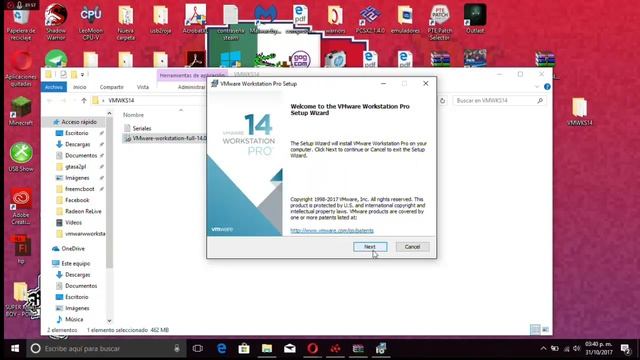
Task: Open the VMware patents hyperlink
Action: [332, 231]
